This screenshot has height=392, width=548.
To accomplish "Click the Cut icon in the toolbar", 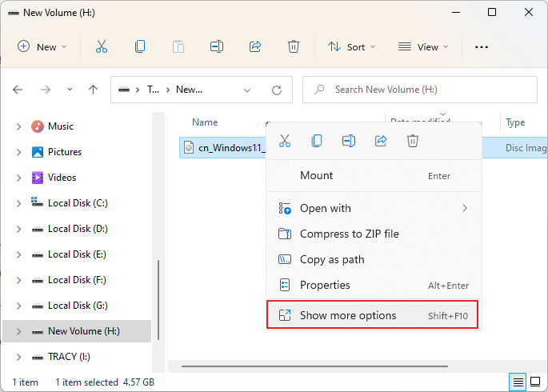I will point(101,46).
